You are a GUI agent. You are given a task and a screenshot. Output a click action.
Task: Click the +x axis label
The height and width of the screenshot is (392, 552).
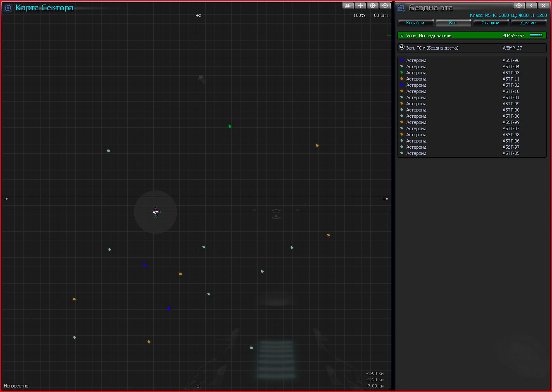click(385, 199)
